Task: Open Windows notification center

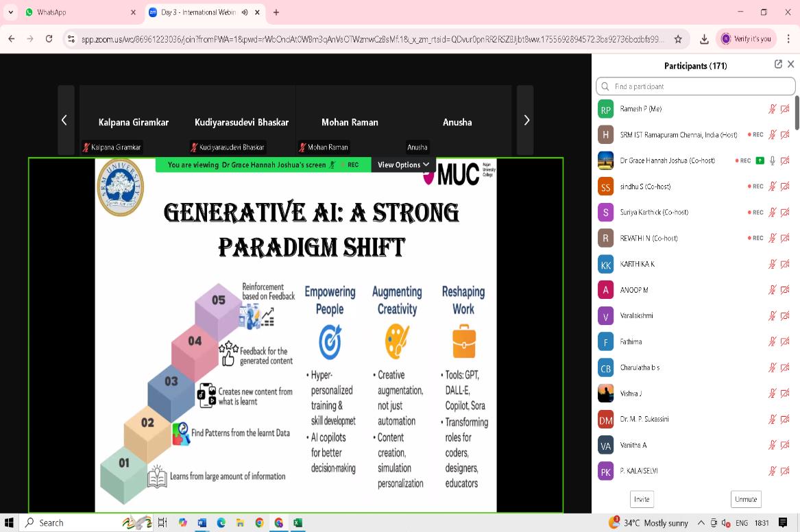Action: click(783, 523)
